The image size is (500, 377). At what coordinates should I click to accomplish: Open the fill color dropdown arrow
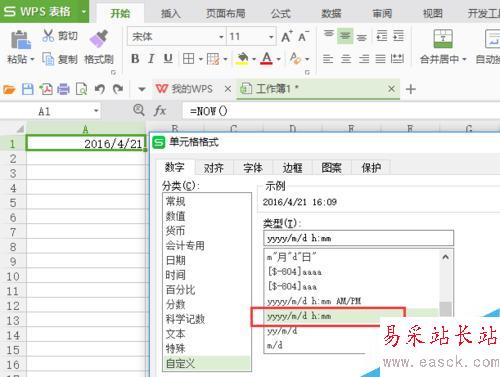254,59
